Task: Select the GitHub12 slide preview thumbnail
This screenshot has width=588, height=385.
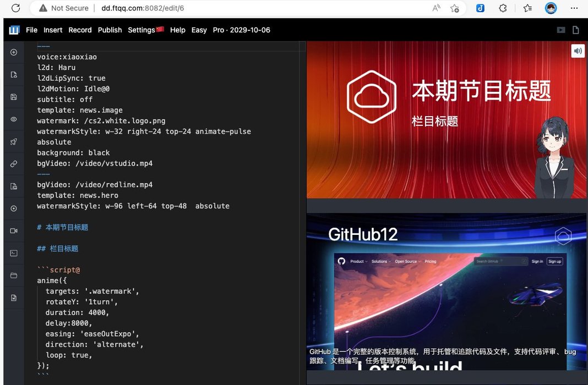Action: (x=447, y=291)
